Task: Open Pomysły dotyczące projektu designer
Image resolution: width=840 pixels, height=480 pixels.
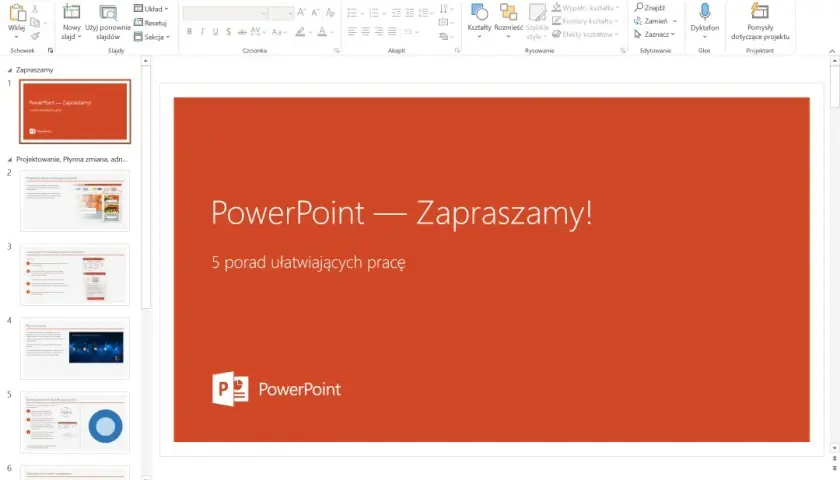Action: (760, 21)
